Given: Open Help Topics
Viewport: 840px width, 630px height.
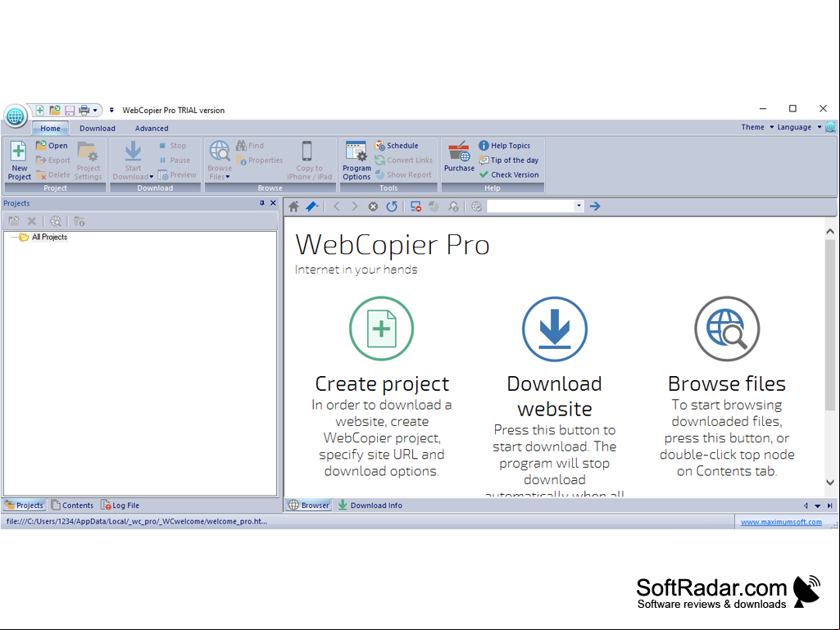Looking at the screenshot, I should pos(504,145).
